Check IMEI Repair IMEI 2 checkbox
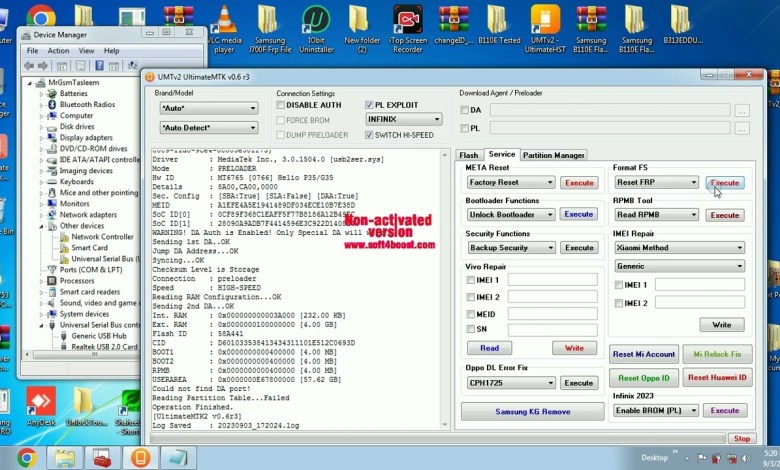Image resolution: width=780 pixels, height=470 pixels. point(619,303)
